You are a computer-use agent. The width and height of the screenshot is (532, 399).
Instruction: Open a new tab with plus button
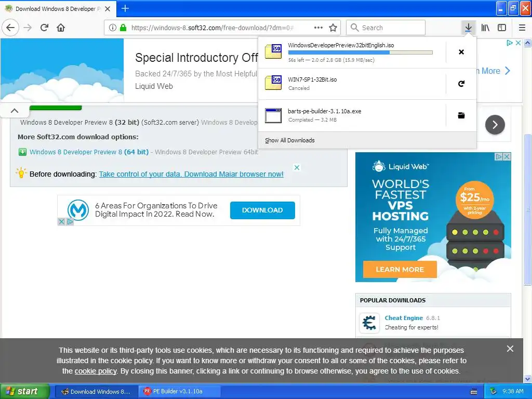(125, 8)
